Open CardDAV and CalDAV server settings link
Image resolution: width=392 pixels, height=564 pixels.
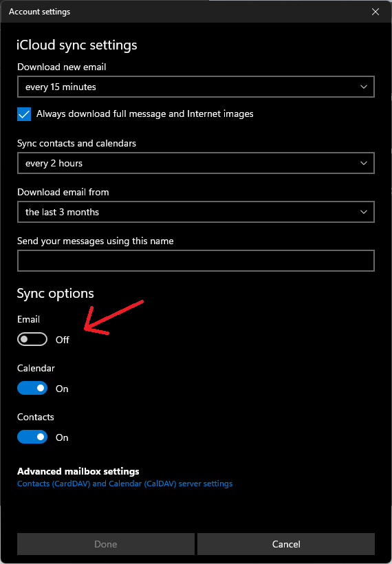pos(124,484)
